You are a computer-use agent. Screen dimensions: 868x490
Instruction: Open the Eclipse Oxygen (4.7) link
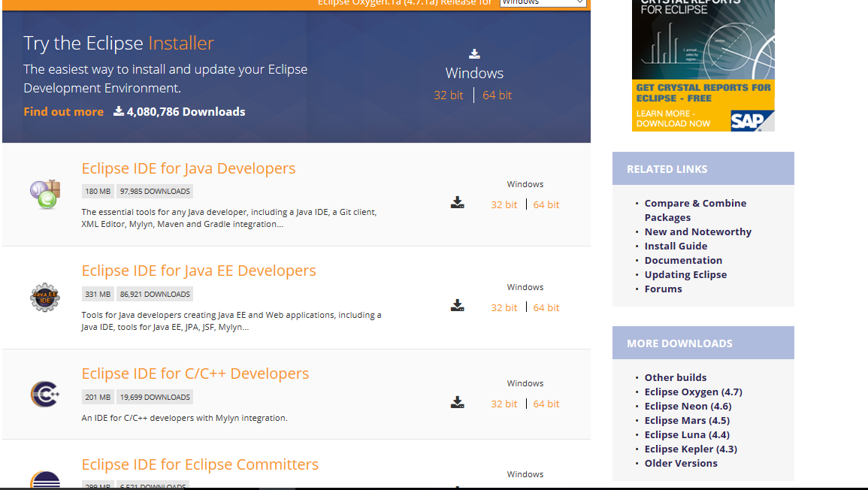[x=694, y=392]
